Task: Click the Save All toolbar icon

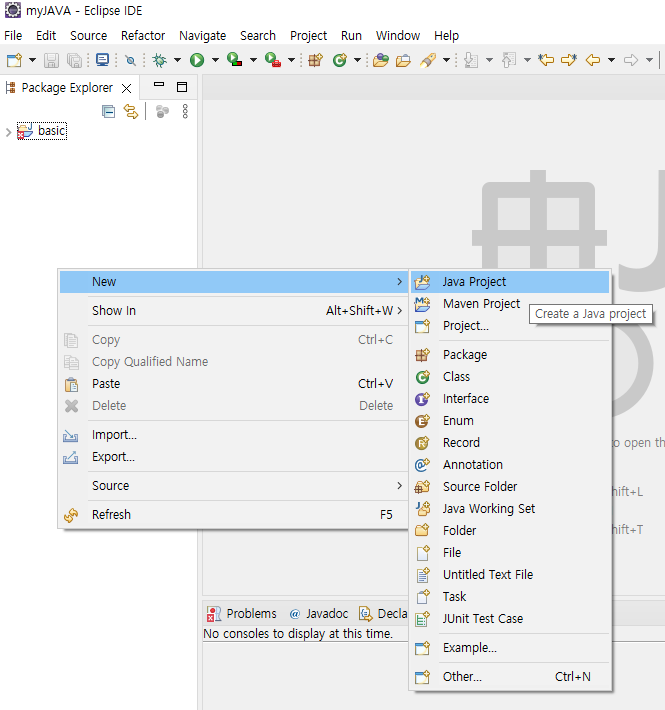Action: pos(74,60)
